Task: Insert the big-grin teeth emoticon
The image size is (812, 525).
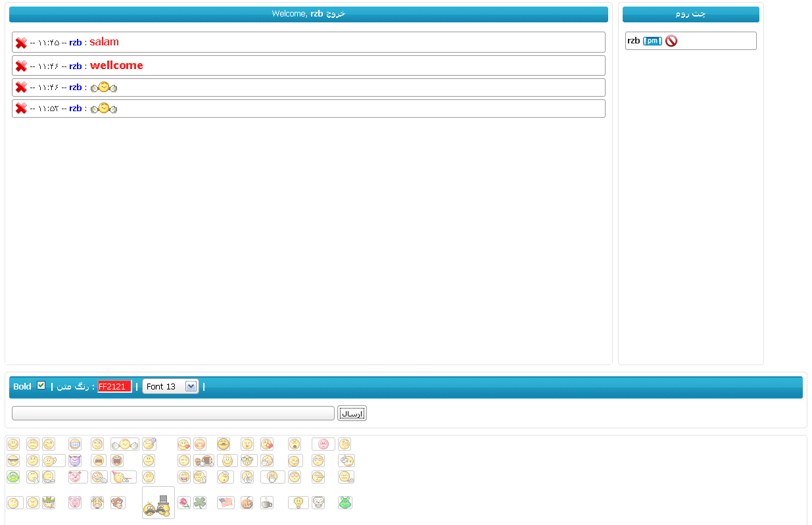Action: coord(75,444)
